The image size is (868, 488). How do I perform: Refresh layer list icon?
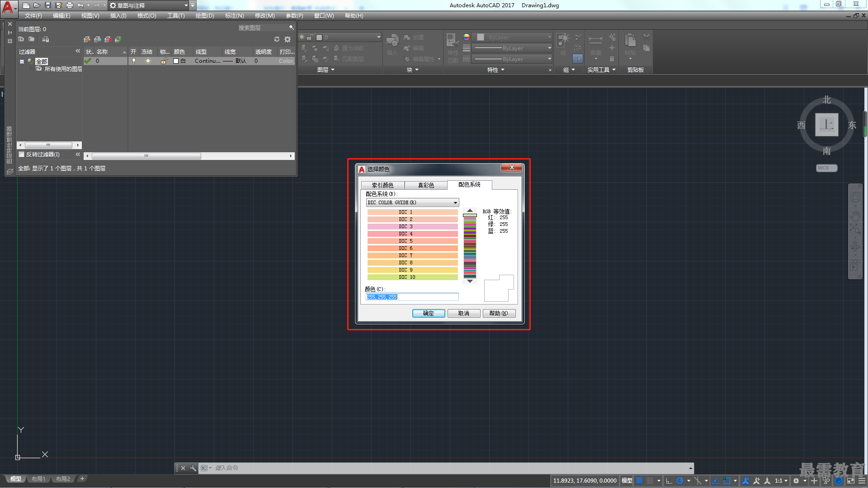pyautogui.click(x=277, y=39)
